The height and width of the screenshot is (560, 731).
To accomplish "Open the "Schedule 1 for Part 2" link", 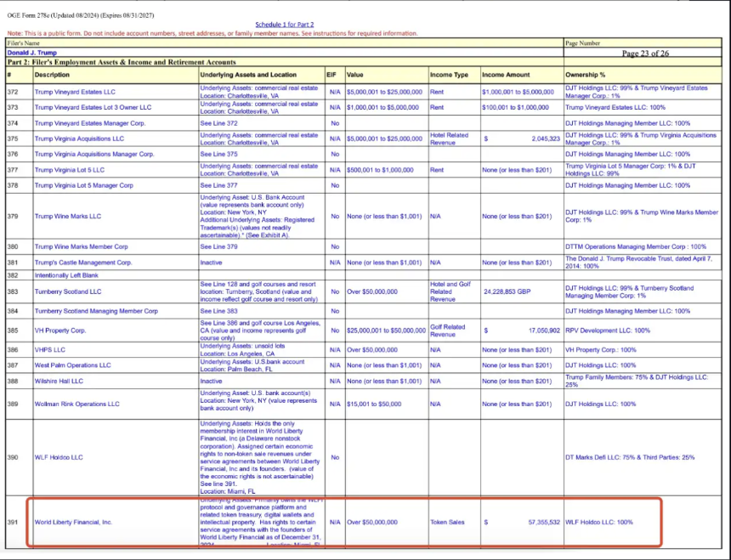I will click(x=285, y=25).
